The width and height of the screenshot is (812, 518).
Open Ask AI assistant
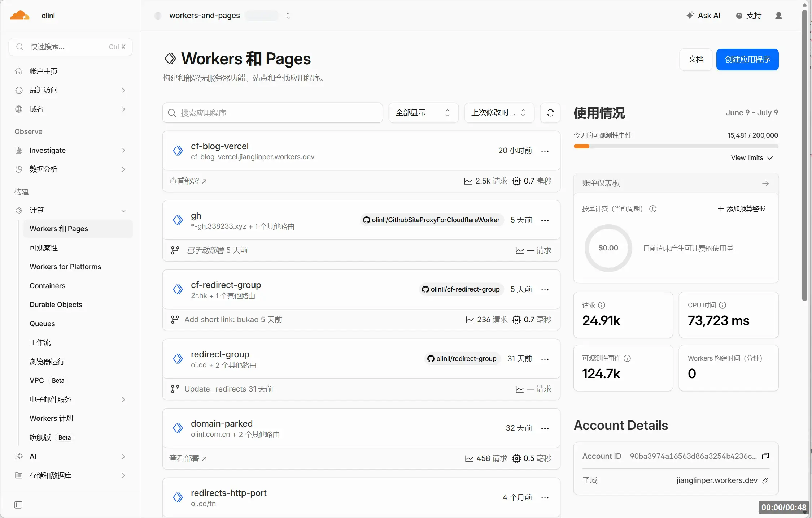(703, 16)
